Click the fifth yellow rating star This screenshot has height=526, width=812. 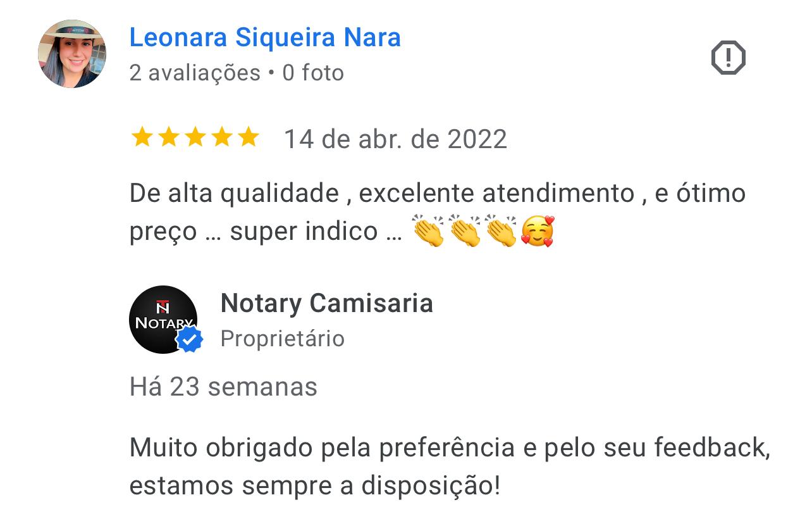(x=249, y=137)
